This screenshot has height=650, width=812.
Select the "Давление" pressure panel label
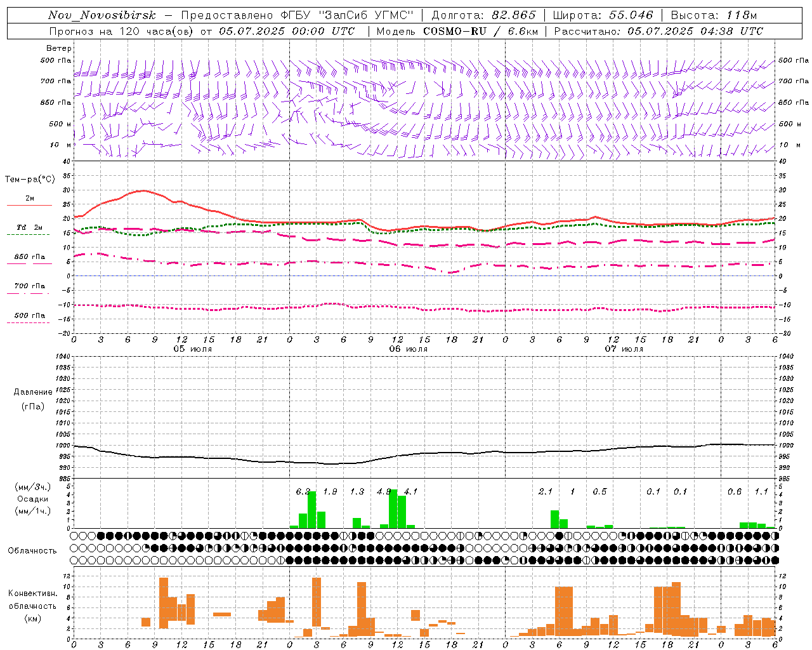click(33, 392)
